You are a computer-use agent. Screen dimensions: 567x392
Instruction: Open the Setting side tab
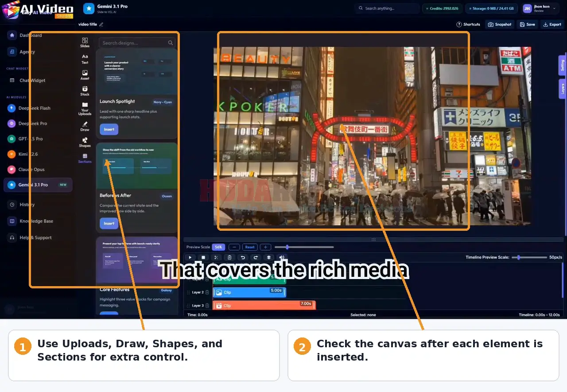click(x=562, y=66)
